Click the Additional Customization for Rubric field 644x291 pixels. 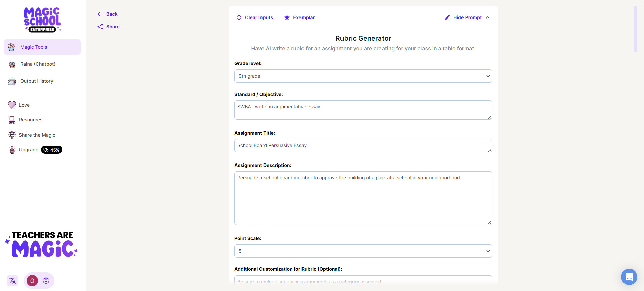(363, 280)
